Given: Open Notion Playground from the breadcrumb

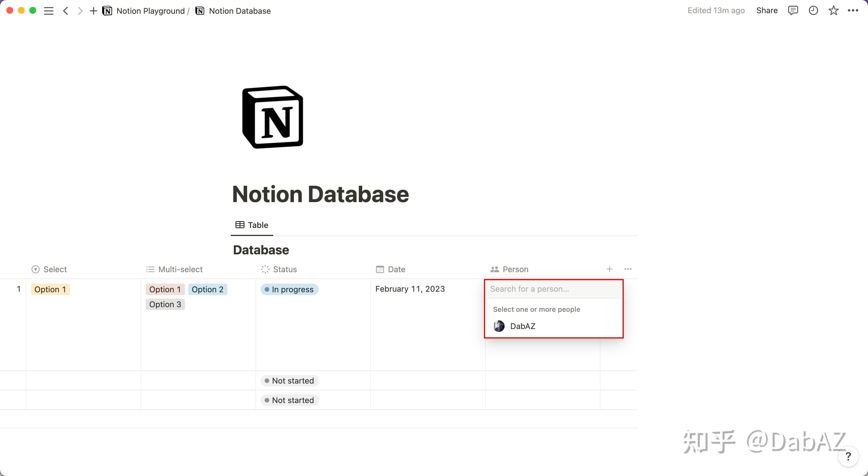Looking at the screenshot, I should [150, 10].
